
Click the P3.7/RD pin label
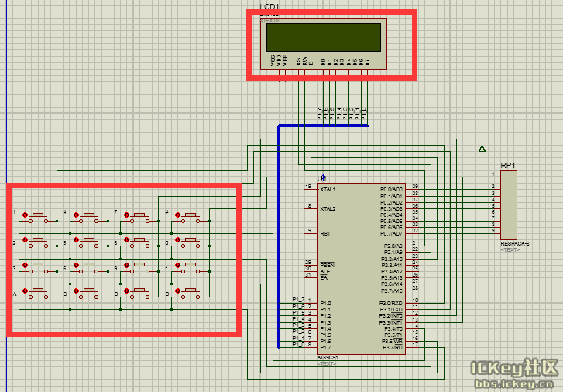(392, 347)
